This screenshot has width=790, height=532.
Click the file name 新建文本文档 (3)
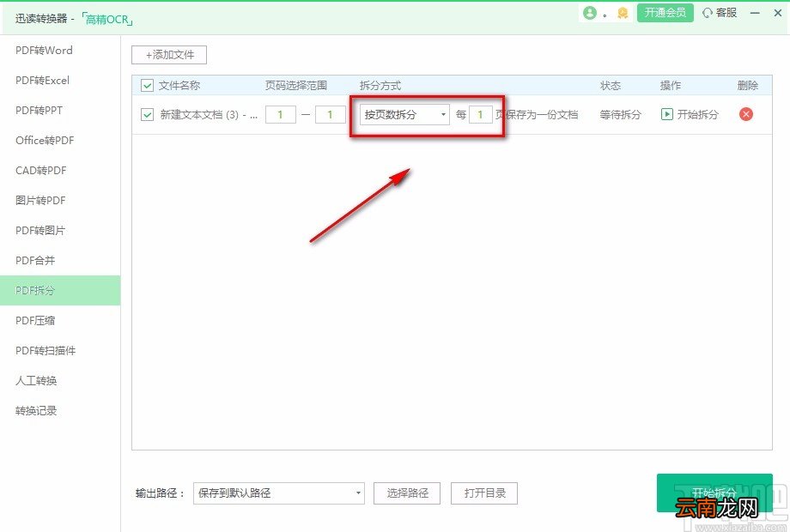(x=209, y=115)
